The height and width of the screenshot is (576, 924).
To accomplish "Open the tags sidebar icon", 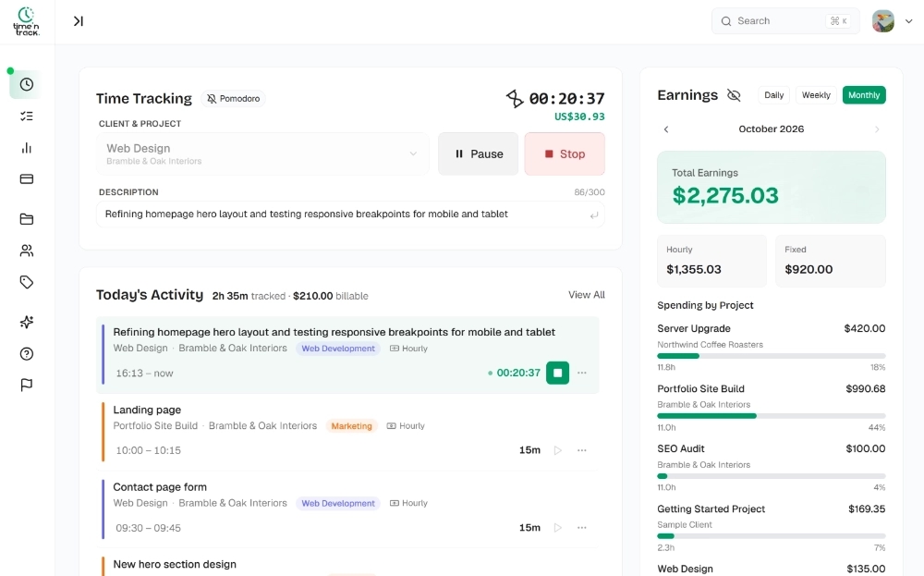I will (x=27, y=282).
